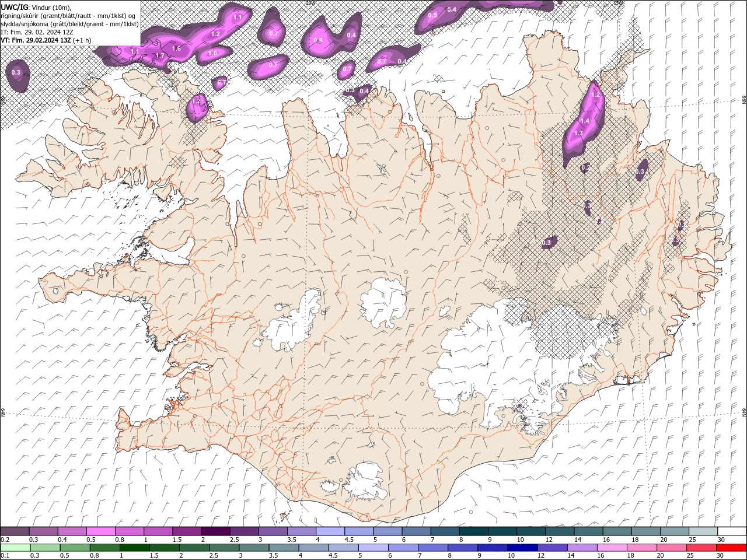Pick the upper legend swatch starting at 8

tap(473, 531)
